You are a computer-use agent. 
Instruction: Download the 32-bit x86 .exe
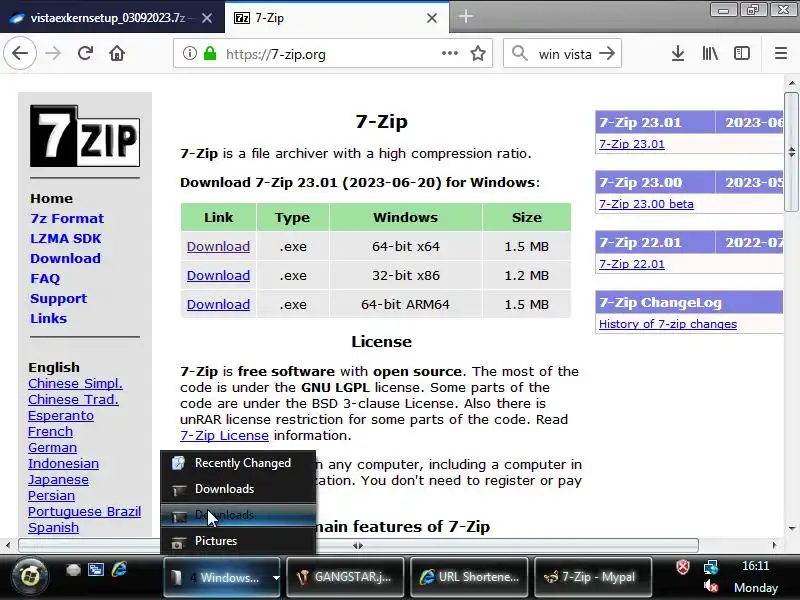click(218, 276)
